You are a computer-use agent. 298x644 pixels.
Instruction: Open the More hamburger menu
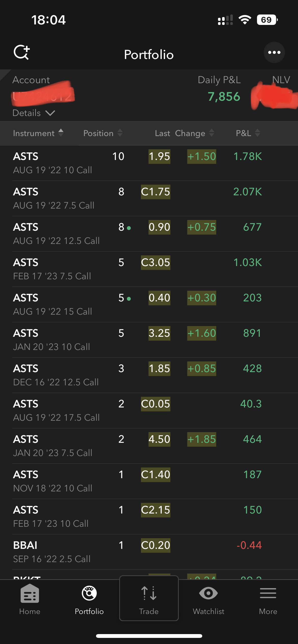click(268, 594)
